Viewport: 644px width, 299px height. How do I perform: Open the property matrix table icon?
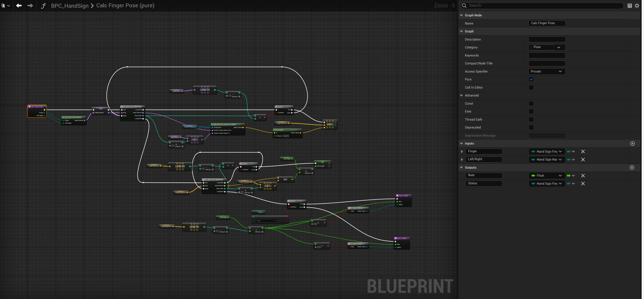pyautogui.click(x=630, y=6)
